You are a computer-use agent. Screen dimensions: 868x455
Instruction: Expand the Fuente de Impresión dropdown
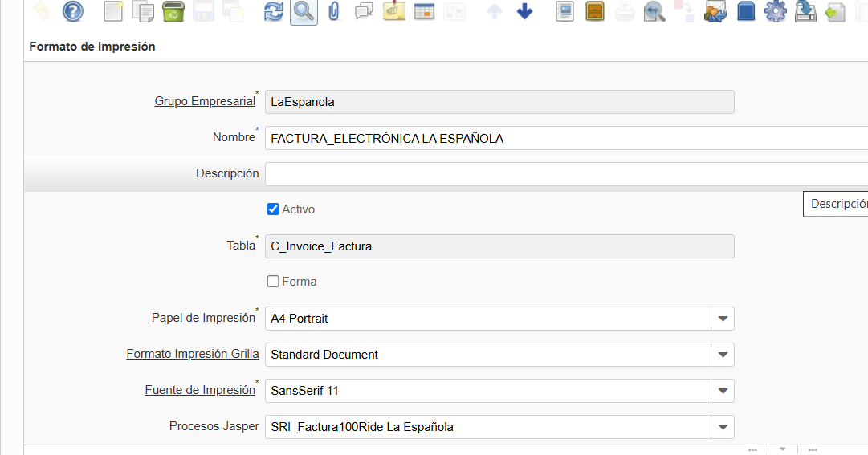pos(723,391)
